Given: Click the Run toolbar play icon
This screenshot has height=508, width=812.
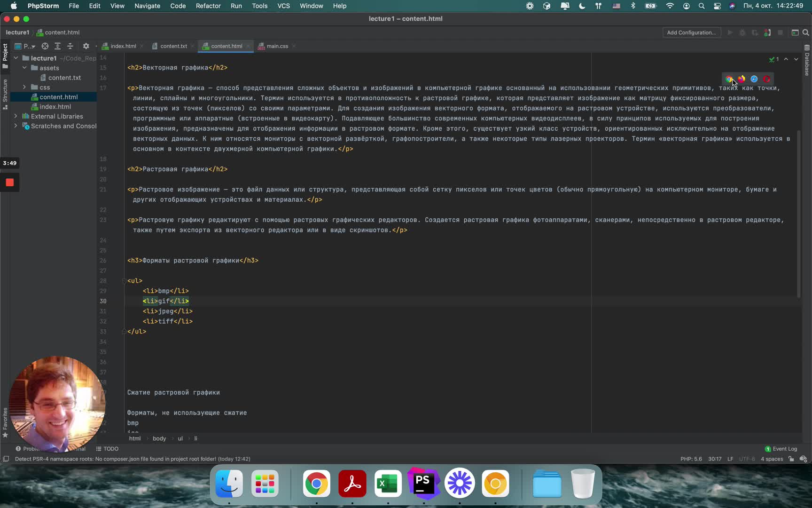Looking at the screenshot, I should click(x=730, y=32).
